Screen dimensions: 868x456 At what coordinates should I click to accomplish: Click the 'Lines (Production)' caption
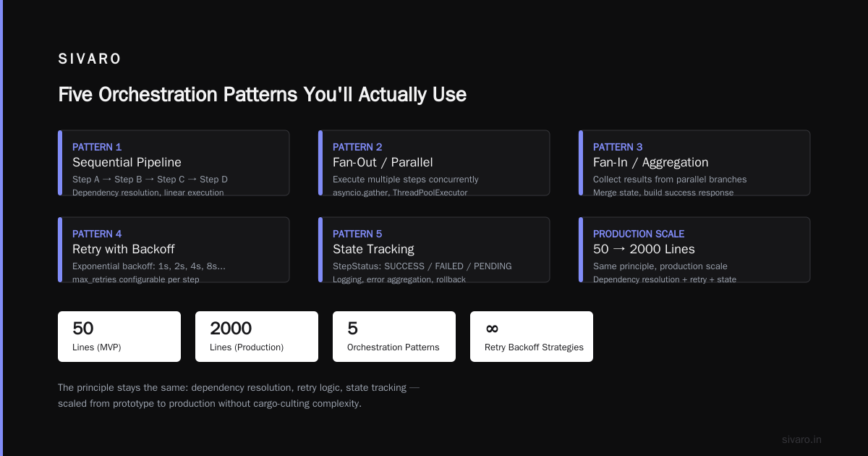click(x=247, y=347)
